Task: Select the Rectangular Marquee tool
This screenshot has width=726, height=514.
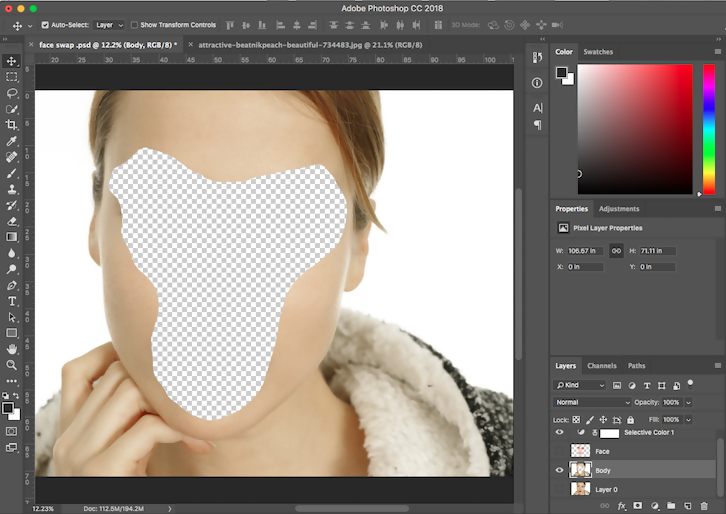Action: 12,77
